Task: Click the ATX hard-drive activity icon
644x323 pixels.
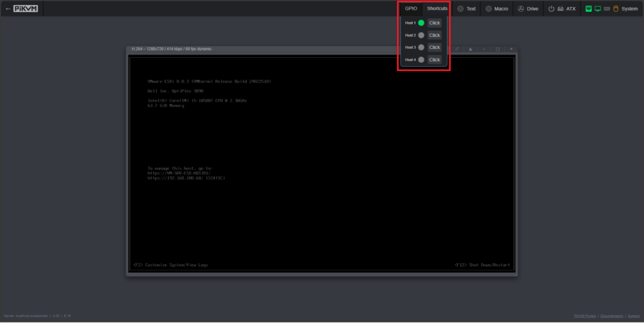Action: 560,9
